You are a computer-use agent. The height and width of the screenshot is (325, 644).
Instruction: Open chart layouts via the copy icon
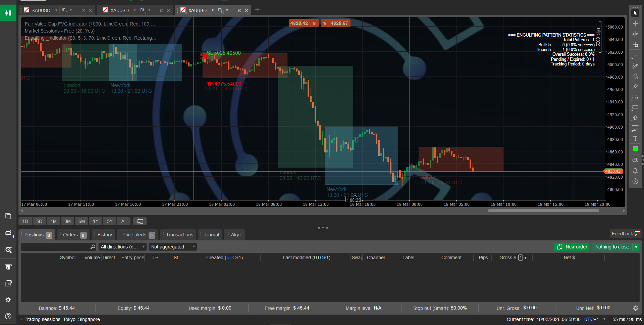coord(8,216)
